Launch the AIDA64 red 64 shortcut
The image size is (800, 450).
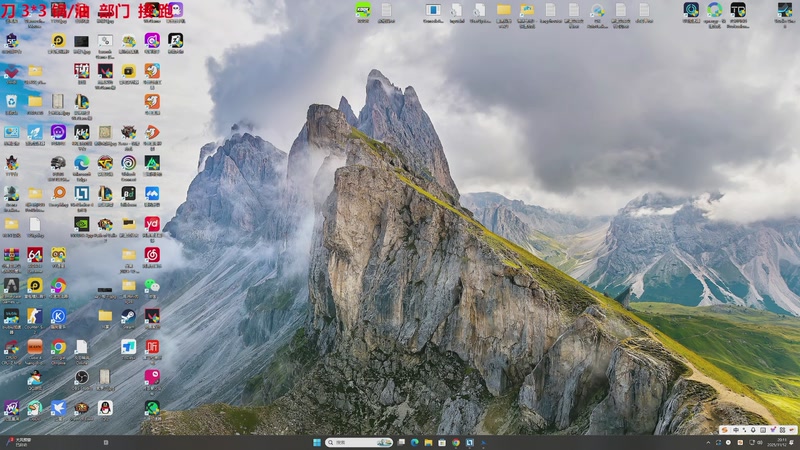pos(35,255)
